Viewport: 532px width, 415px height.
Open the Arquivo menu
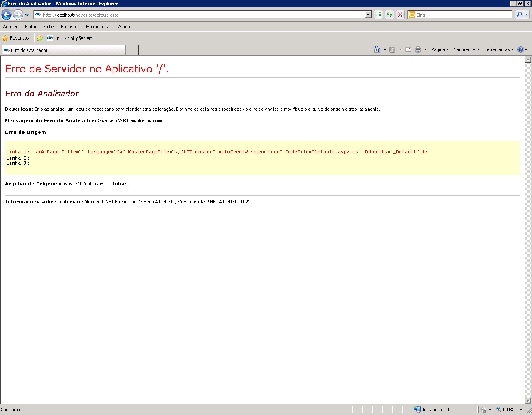click(11, 27)
